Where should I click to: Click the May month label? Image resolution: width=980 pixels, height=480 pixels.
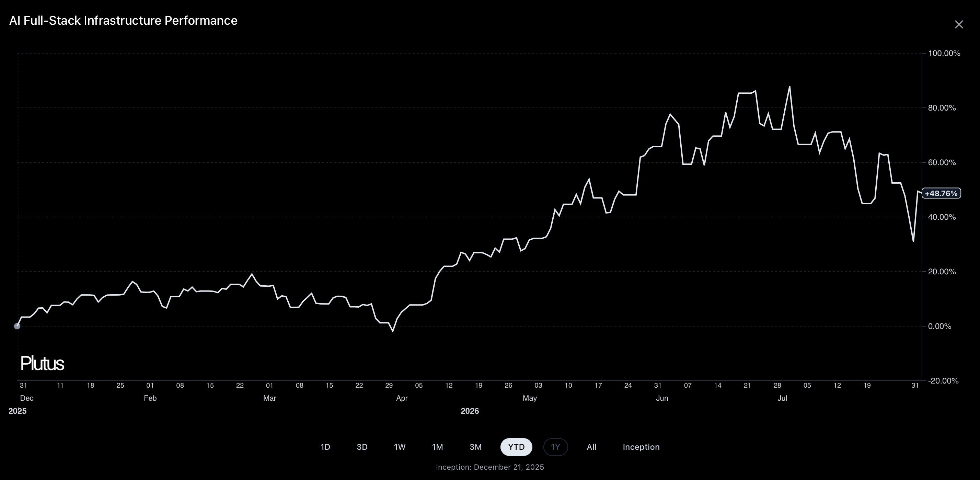pyautogui.click(x=530, y=398)
